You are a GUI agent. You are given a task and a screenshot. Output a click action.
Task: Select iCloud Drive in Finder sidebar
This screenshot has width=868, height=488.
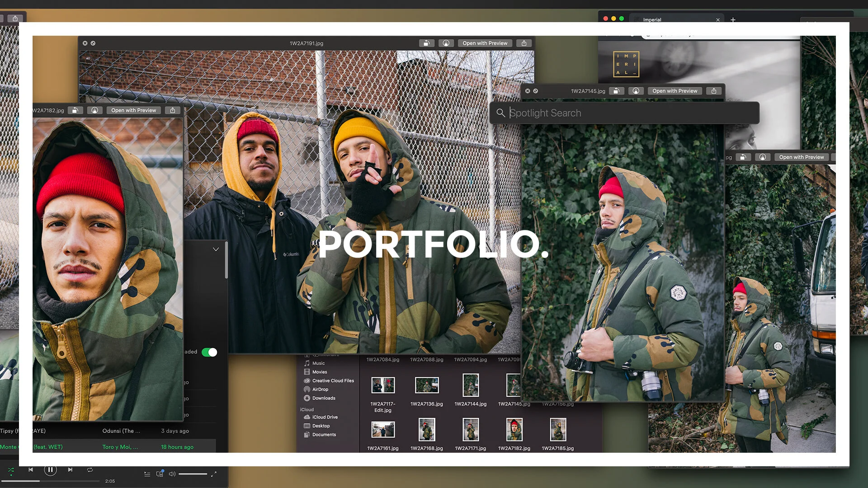click(x=325, y=417)
